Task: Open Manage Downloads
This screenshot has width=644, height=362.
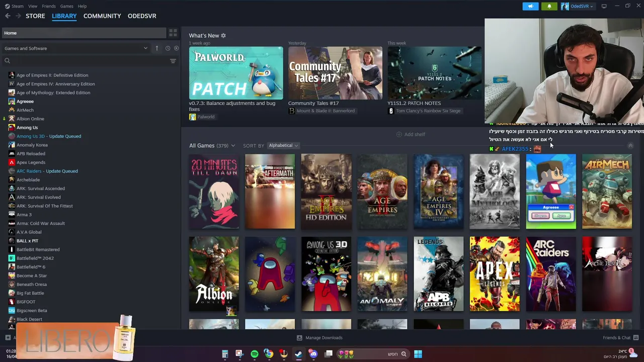Action: [319, 338]
